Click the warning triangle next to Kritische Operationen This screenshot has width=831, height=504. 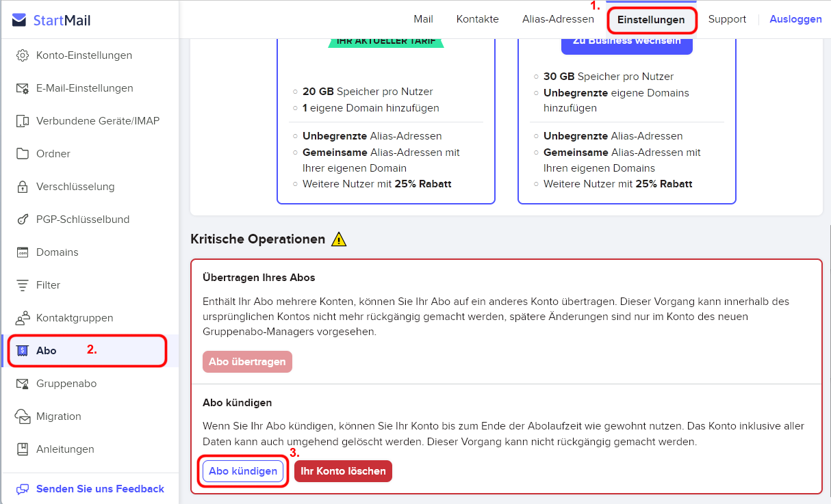click(x=339, y=239)
